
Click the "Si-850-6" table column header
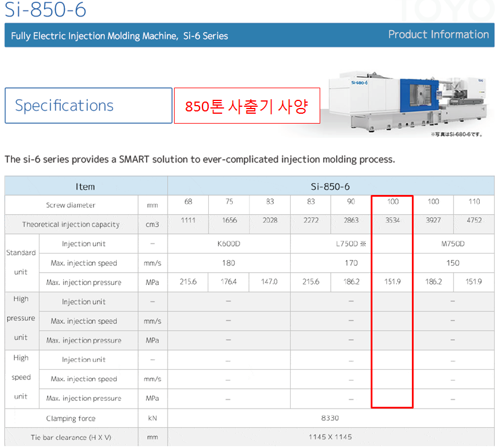click(330, 187)
